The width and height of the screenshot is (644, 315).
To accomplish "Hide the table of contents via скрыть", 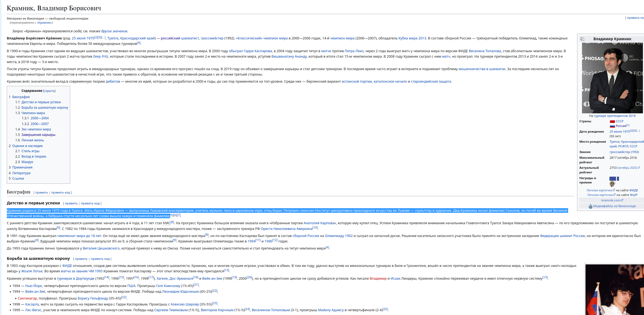I will (49, 91).
